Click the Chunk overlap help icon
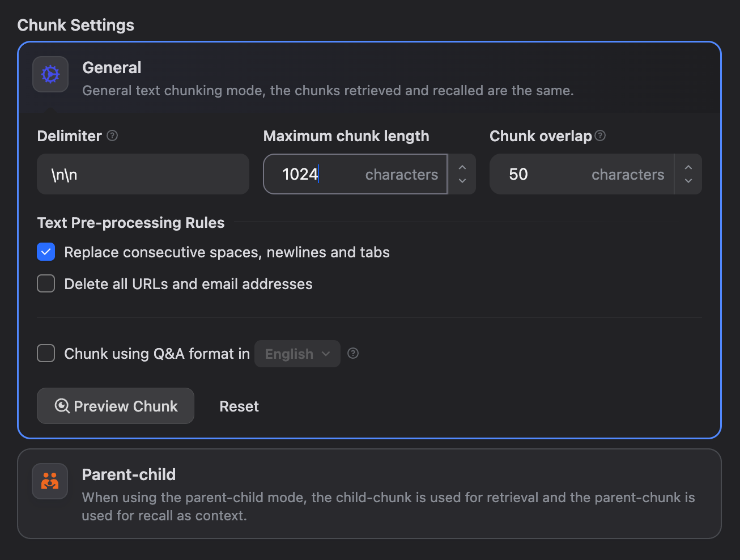Viewport: 740px width, 560px height. coord(601,135)
